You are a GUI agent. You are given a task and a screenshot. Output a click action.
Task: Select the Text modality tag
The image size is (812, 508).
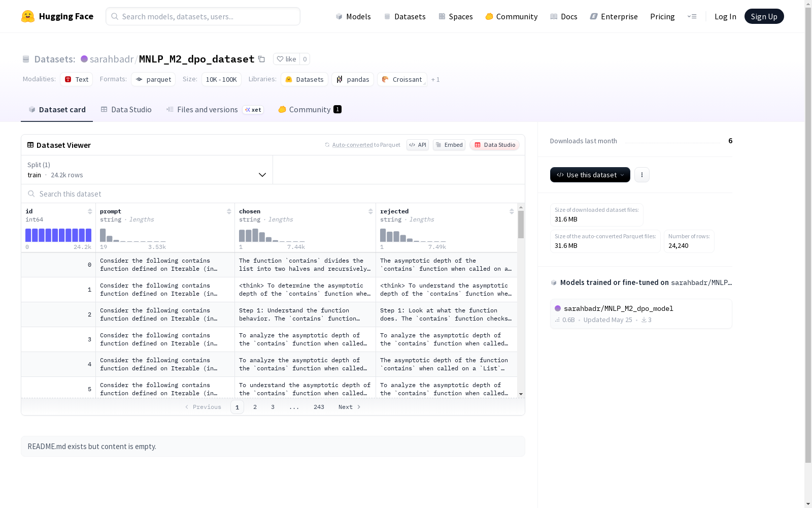[x=77, y=79]
